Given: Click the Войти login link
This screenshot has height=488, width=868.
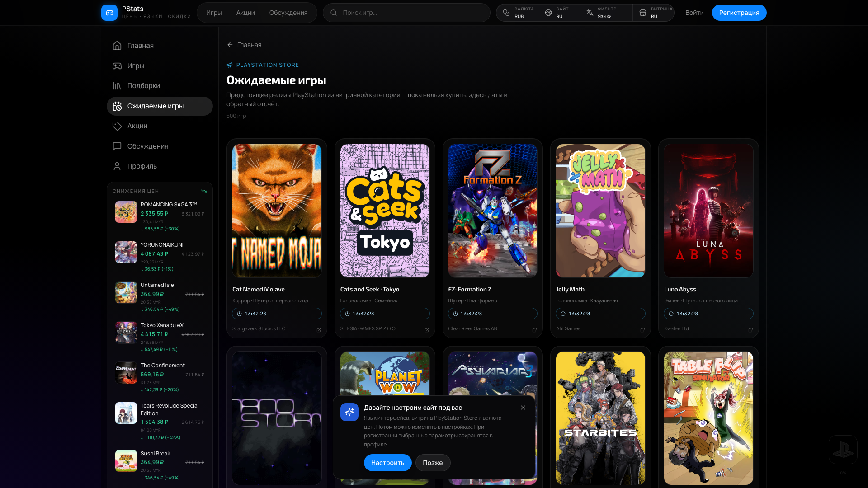Looking at the screenshot, I should (694, 13).
